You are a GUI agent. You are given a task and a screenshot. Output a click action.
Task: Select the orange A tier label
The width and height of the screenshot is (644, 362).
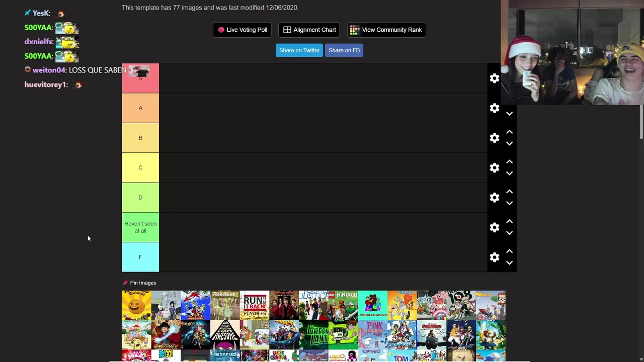(140, 108)
